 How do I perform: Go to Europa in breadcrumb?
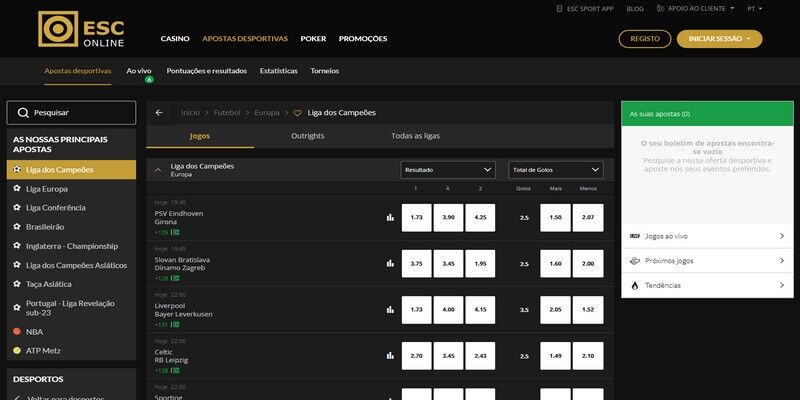click(267, 113)
